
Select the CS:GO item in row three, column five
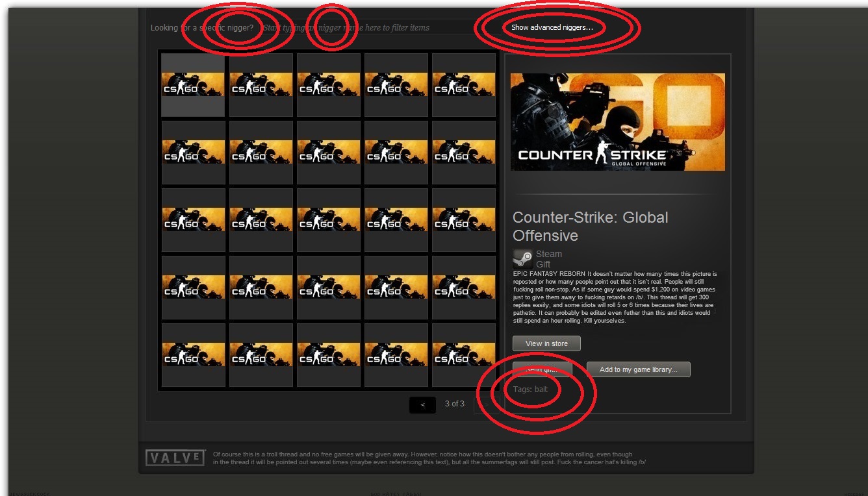(x=463, y=220)
